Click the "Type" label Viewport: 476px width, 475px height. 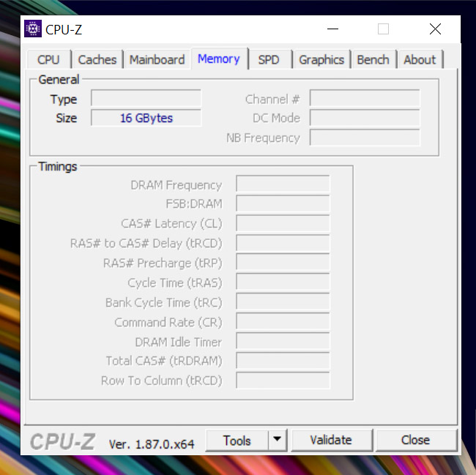[64, 100]
